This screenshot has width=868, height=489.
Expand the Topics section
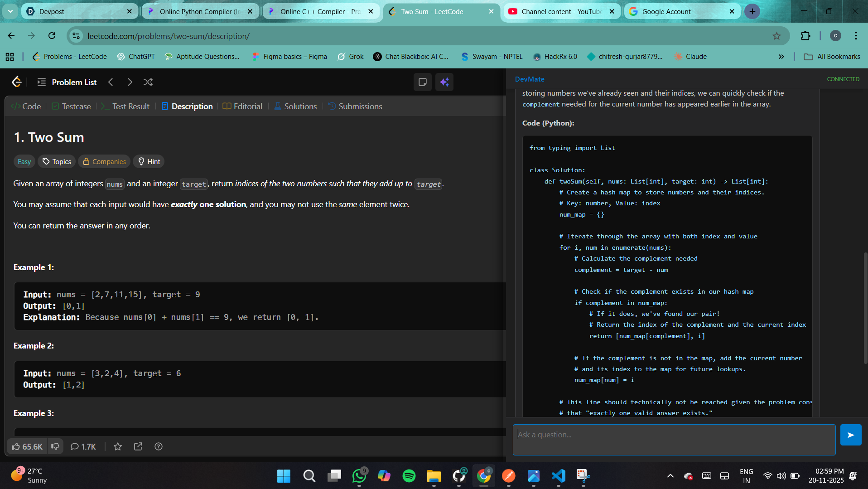(x=57, y=162)
